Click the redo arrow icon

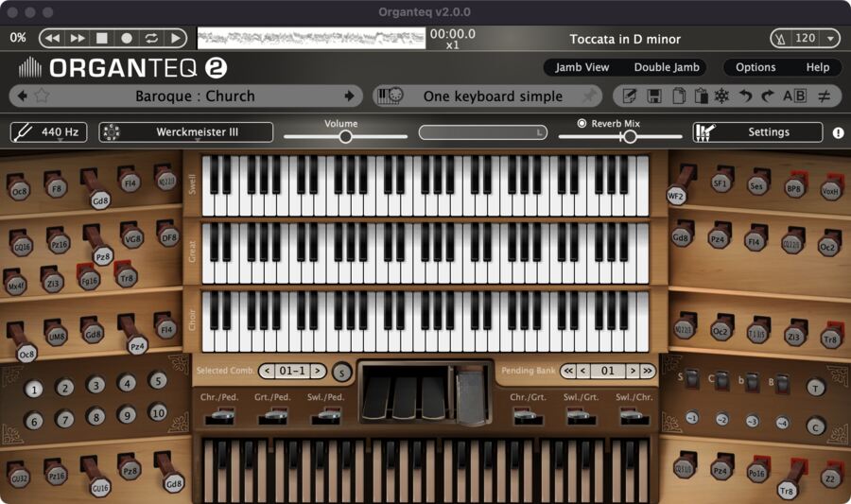click(x=767, y=96)
